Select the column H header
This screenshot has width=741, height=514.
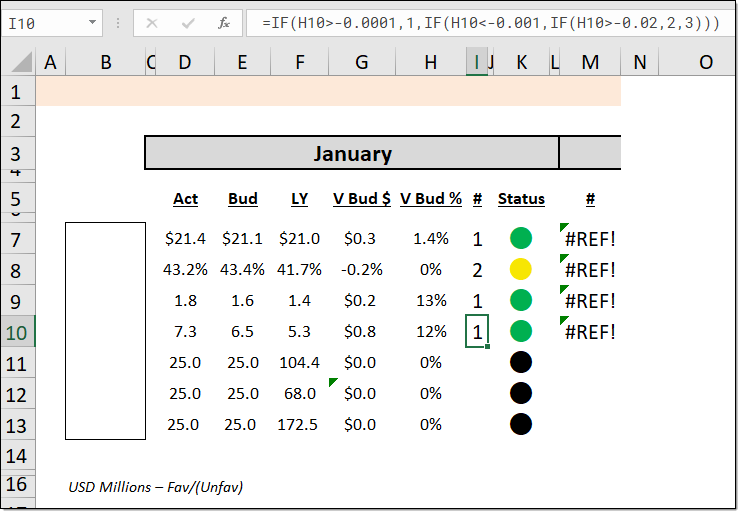pyautogui.click(x=430, y=62)
